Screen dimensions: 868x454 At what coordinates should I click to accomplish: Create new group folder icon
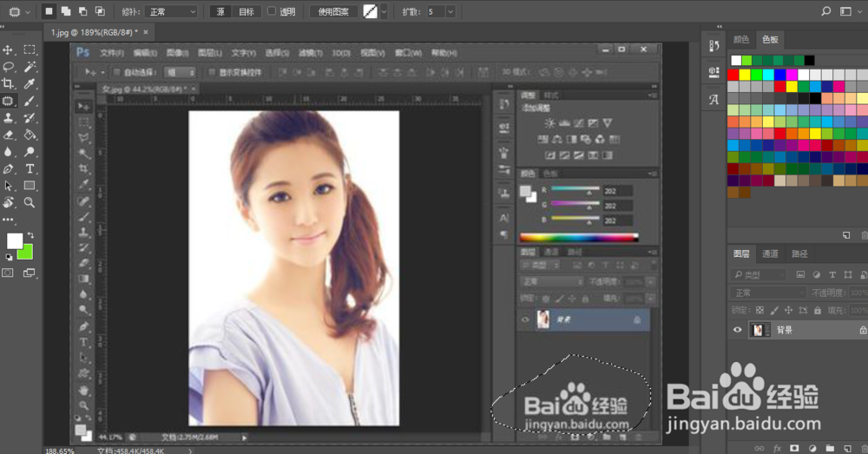pos(830,448)
